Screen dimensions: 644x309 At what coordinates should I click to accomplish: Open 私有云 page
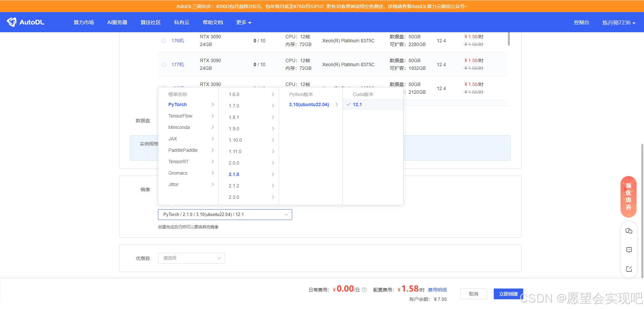(182, 23)
